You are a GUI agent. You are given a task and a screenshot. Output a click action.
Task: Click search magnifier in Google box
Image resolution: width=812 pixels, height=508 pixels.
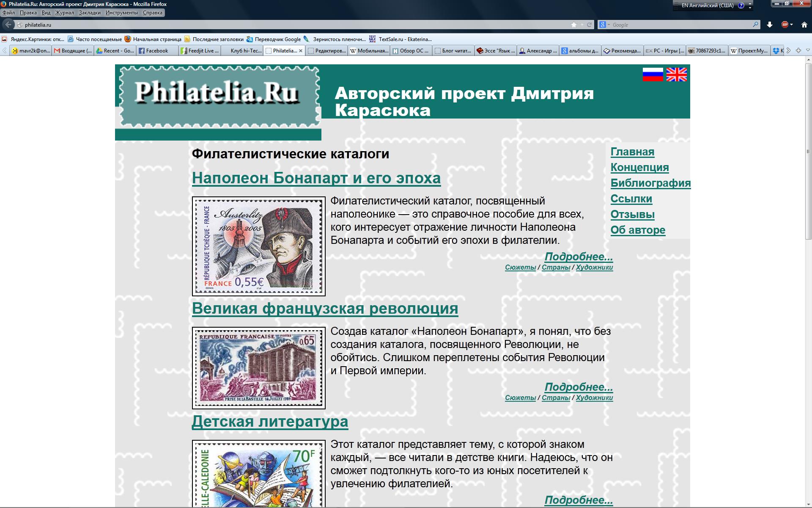pos(755,25)
